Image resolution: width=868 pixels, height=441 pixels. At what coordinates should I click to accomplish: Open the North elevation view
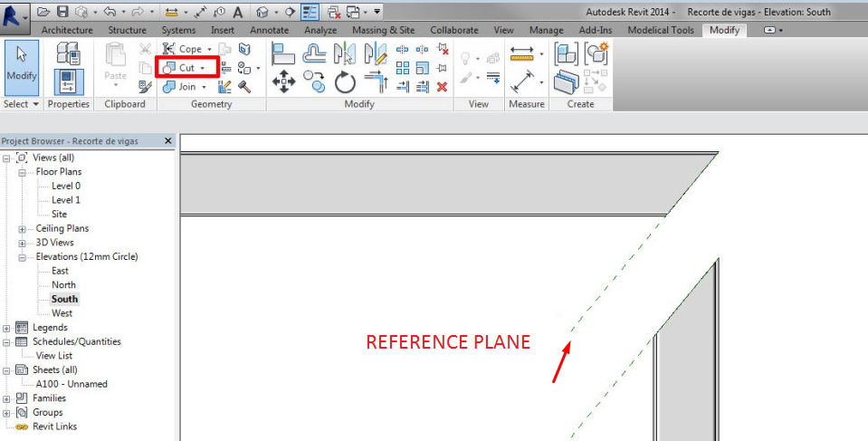pos(63,284)
